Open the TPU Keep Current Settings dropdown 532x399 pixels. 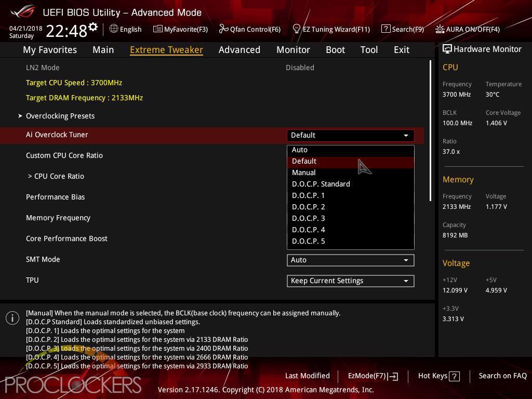click(x=351, y=281)
